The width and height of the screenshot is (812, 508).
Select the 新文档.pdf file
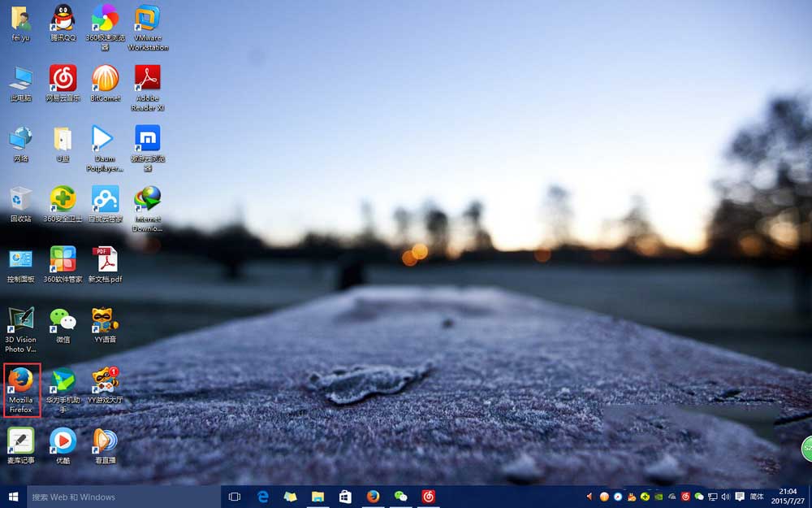(105, 265)
